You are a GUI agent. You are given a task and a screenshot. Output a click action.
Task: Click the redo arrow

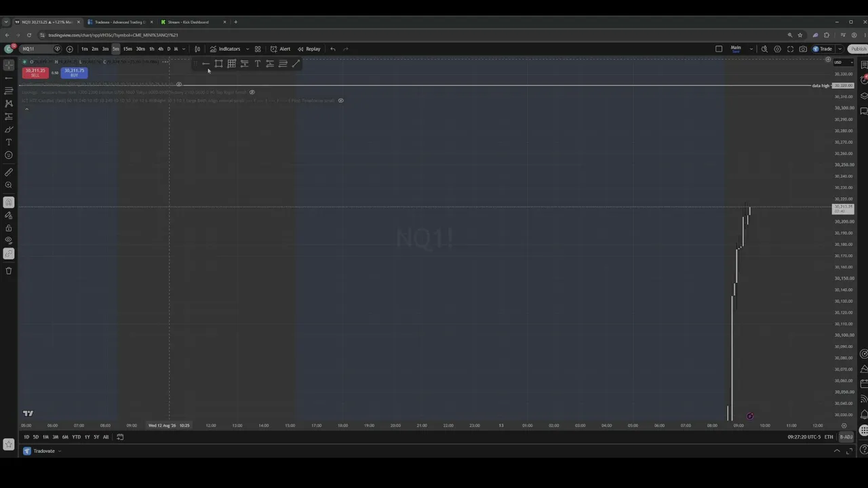pyautogui.click(x=346, y=49)
